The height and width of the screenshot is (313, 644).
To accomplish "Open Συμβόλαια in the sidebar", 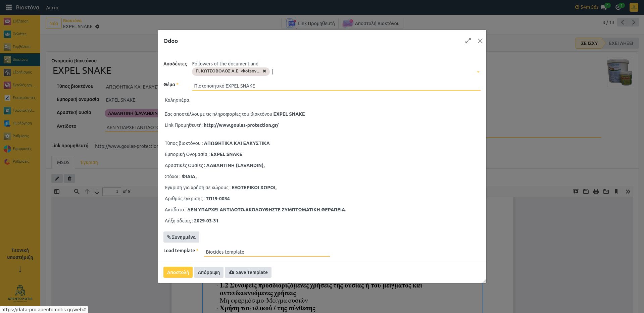I will tap(20, 47).
